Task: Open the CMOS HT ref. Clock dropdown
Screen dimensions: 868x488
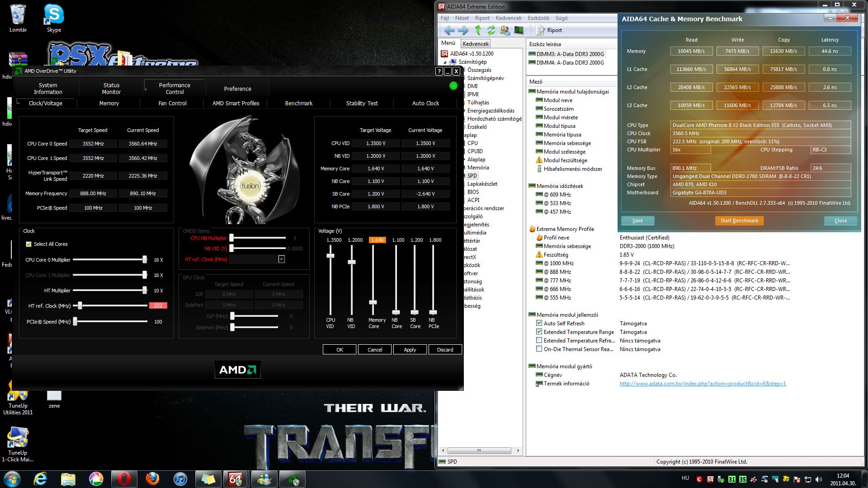Action: point(281,259)
